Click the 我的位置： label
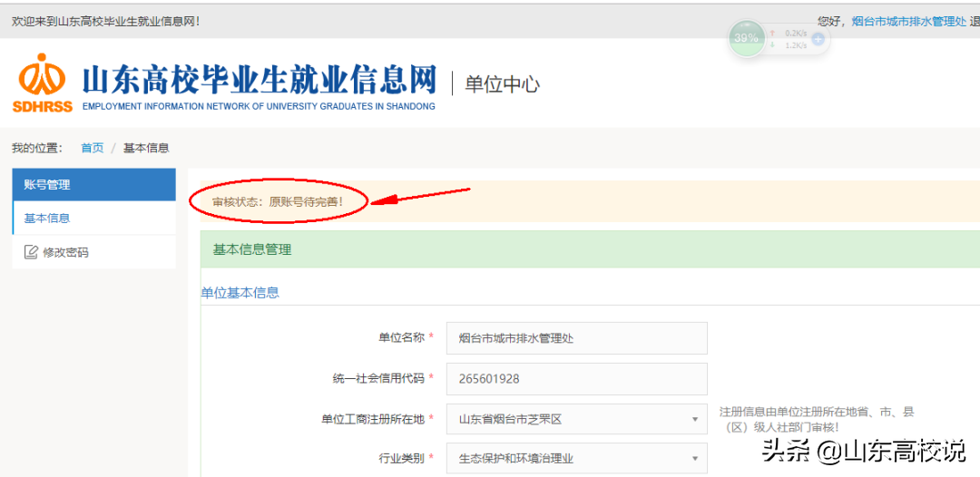This screenshot has width=980, height=477. point(37,148)
